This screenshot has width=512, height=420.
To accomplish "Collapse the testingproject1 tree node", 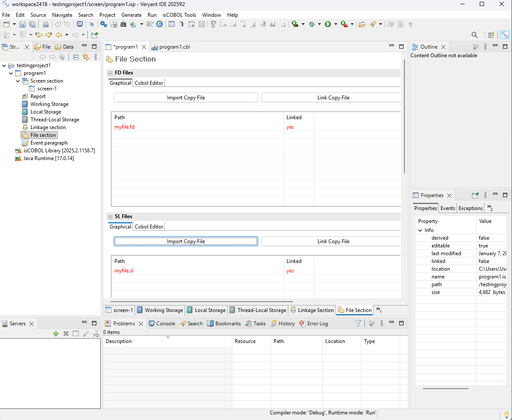I will click(4, 66).
